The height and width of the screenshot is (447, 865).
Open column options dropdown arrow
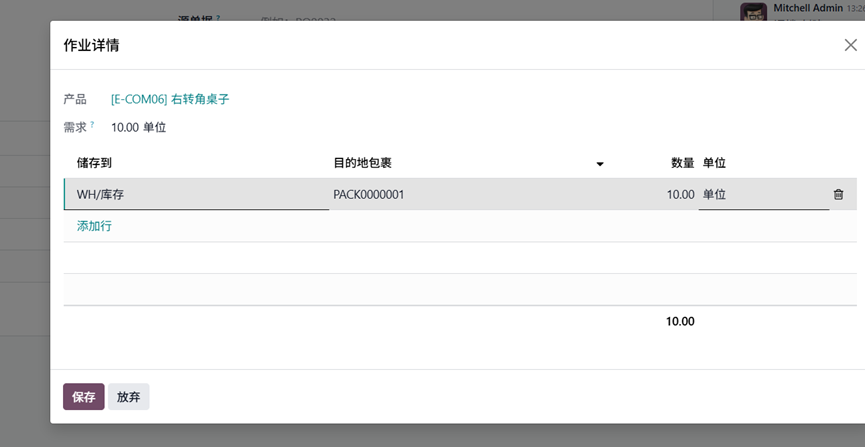(x=600, y=163)
